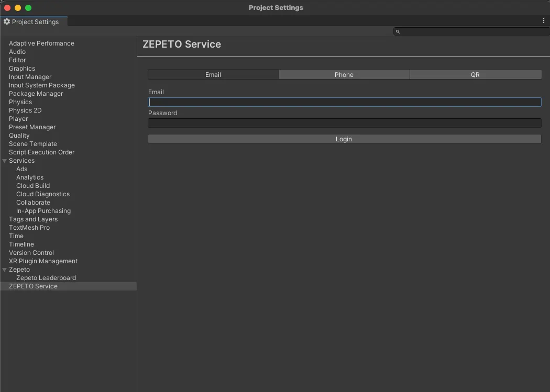Click inside the Email input field
The width and height of the screenshot is (550, 392).
click(344, 102)
